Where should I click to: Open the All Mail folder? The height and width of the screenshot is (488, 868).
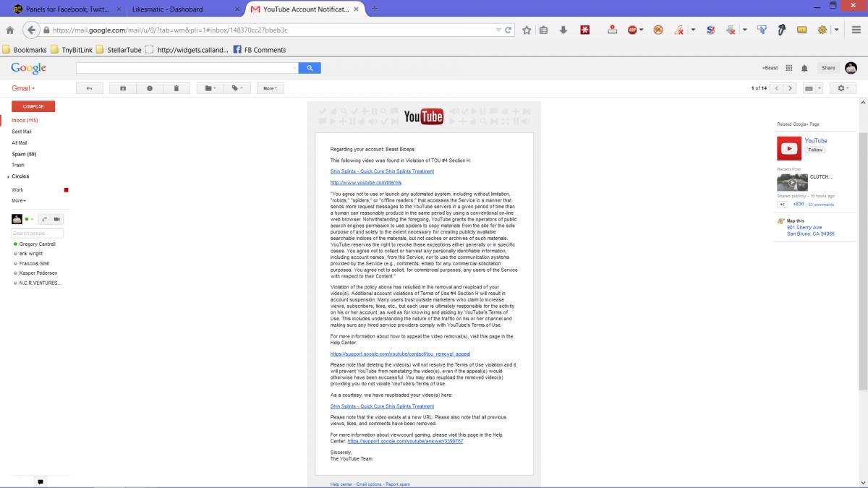pos(20,143)
